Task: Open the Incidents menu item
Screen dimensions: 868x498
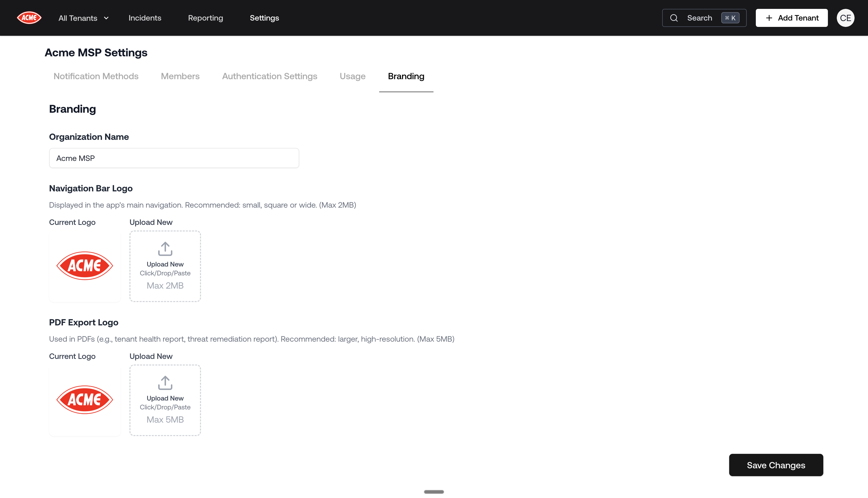Action: click(145, 18)
